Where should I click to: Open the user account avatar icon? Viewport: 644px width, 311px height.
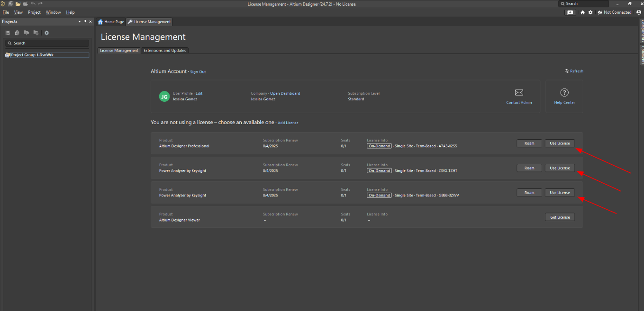[x=639, y=12]
